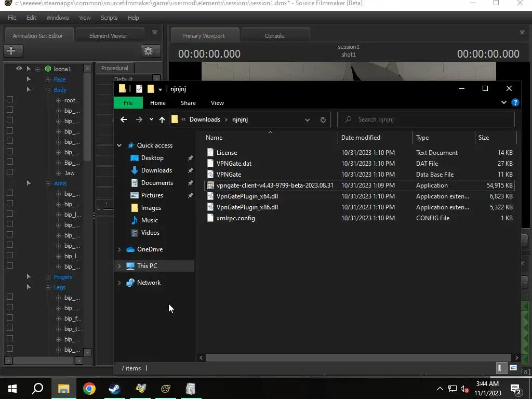Tick the checkbox beside the Bip_ capitalized row
This screenshot has height=399, width=532.
click(10, 162)
